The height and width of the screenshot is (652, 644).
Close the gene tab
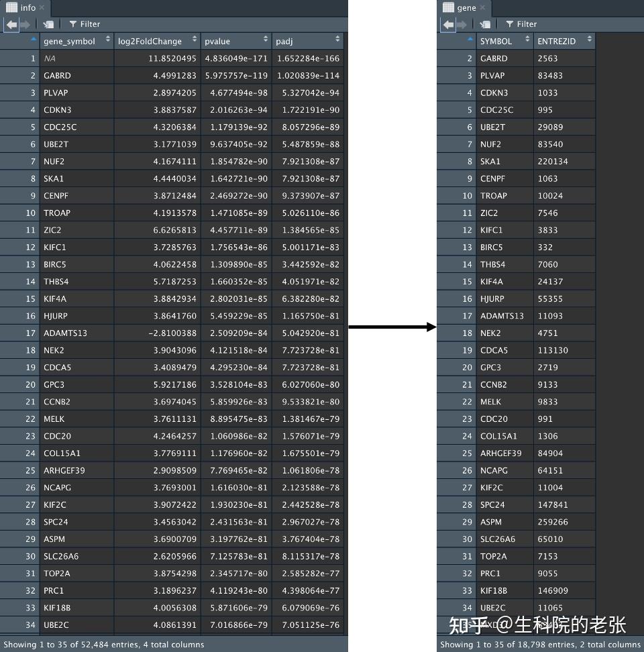click(x=482, y=7)
